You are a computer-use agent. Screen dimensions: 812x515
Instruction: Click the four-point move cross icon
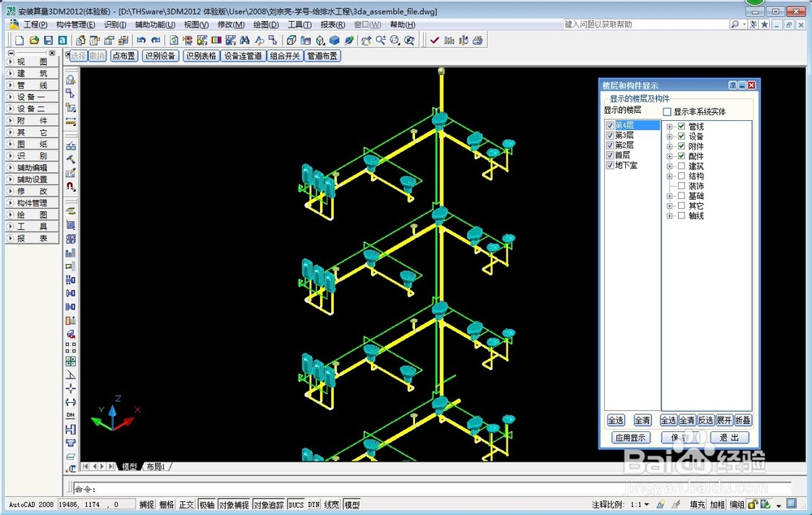[x=71, y=388]
